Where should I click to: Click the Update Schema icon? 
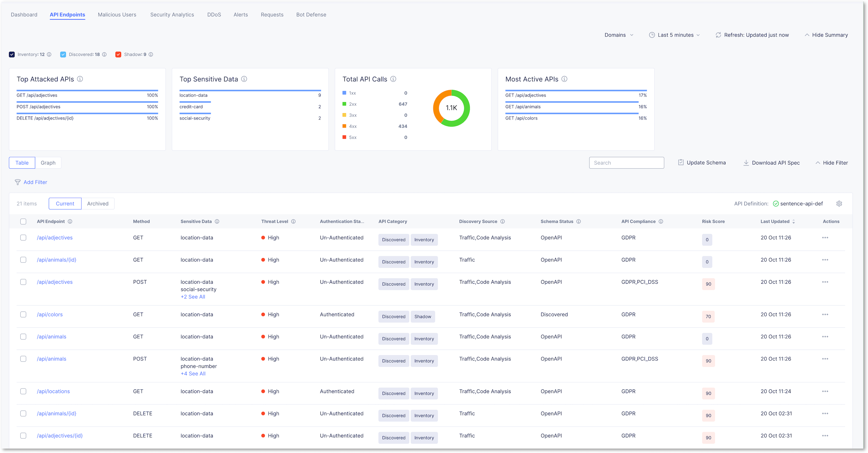pos(681,162)
